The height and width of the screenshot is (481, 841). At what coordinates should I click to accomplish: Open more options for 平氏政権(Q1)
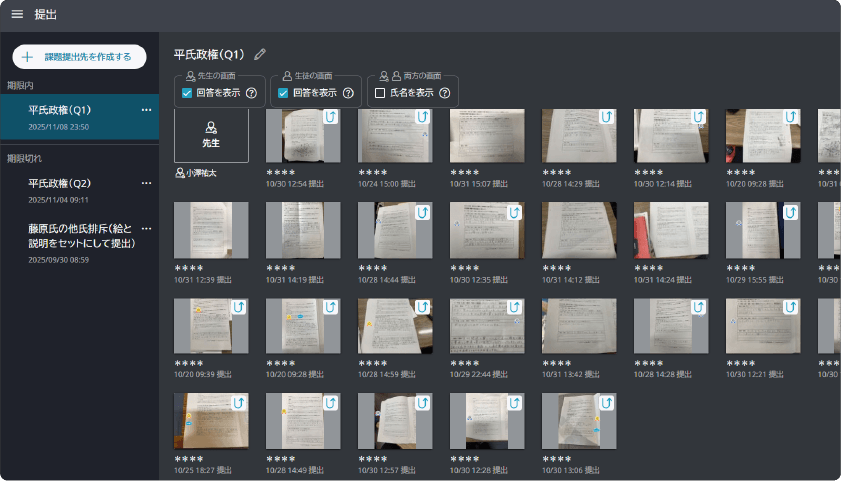point(146,110)
